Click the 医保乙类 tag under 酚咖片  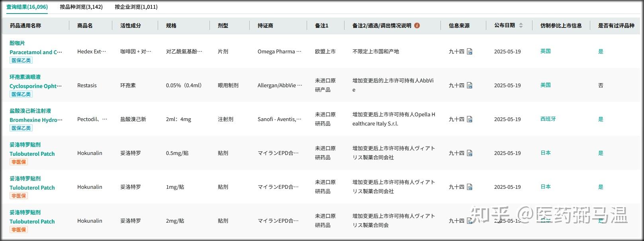click(x=21, y=61)
